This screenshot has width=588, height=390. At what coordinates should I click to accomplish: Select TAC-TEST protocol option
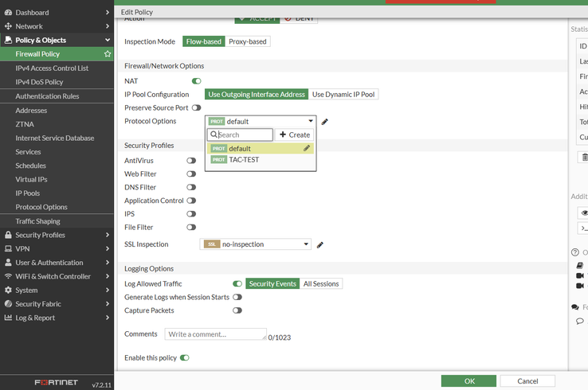261,160
